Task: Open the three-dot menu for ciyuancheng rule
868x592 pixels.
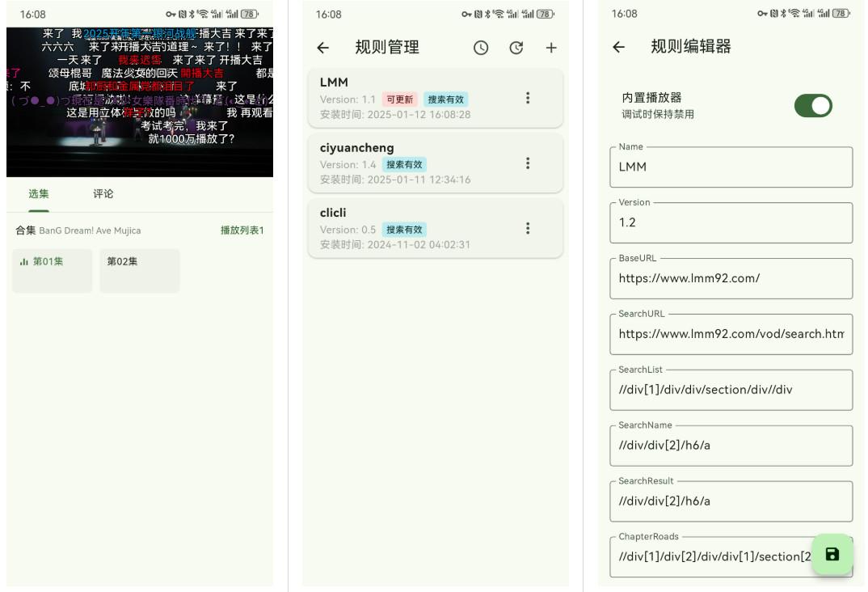Action: click(x=528, y=163)
